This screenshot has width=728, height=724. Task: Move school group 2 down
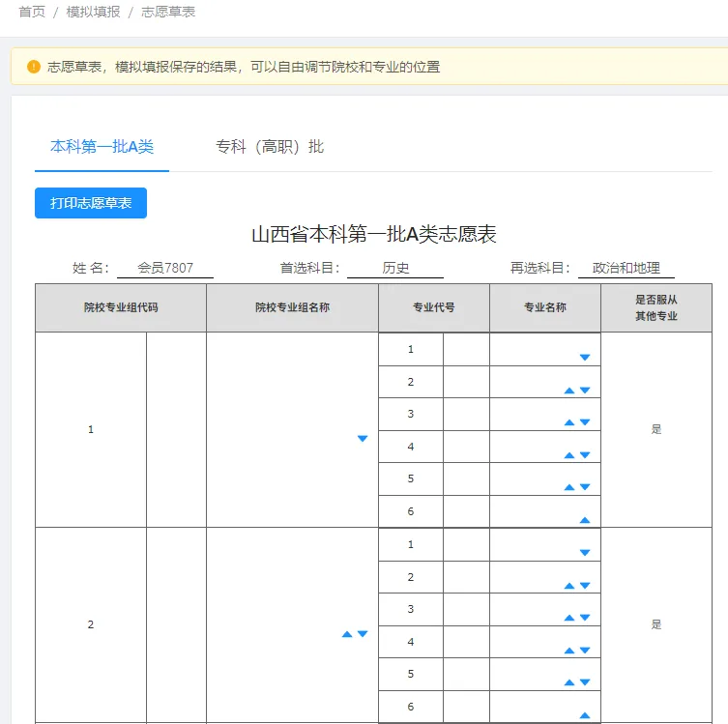click(x=363, y=634)
